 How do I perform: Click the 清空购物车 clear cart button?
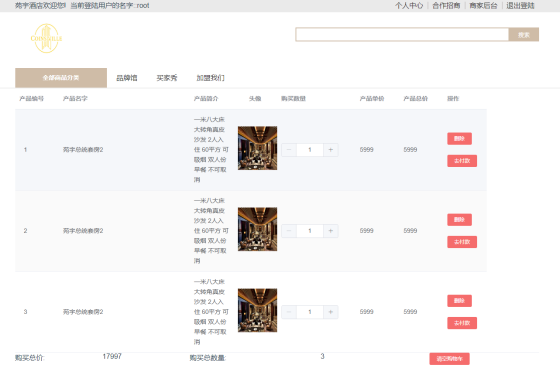449,359
